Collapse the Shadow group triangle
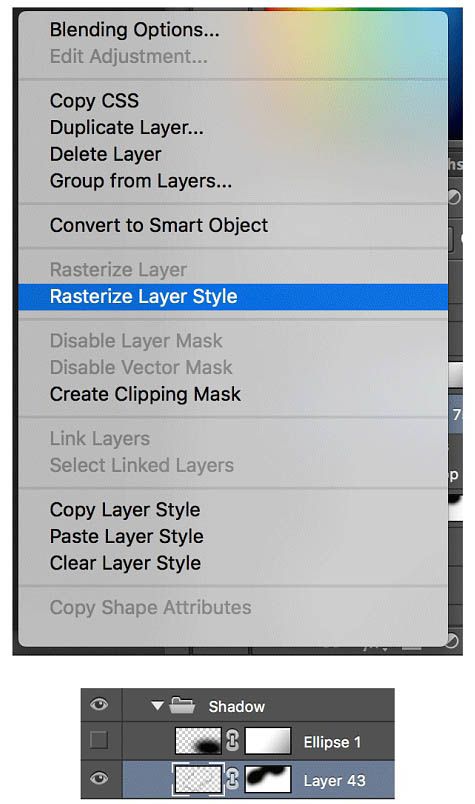 click(x=157, y=706)
